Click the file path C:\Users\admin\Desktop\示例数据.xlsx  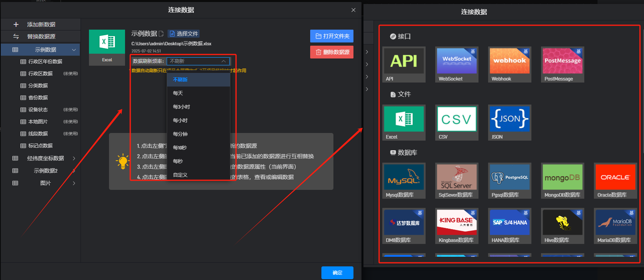click(x=172, y=44)
